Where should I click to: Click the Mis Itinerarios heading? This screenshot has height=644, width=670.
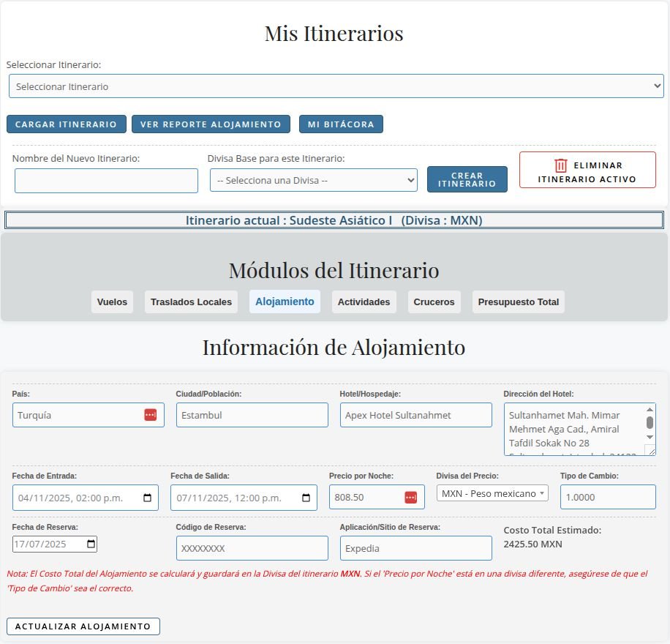coord(334,34)
